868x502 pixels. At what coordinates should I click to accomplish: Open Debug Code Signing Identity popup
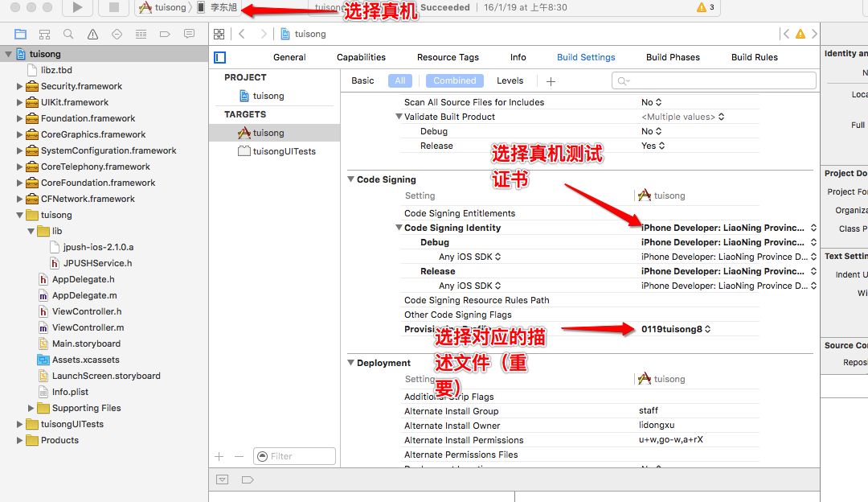point(728,242)
